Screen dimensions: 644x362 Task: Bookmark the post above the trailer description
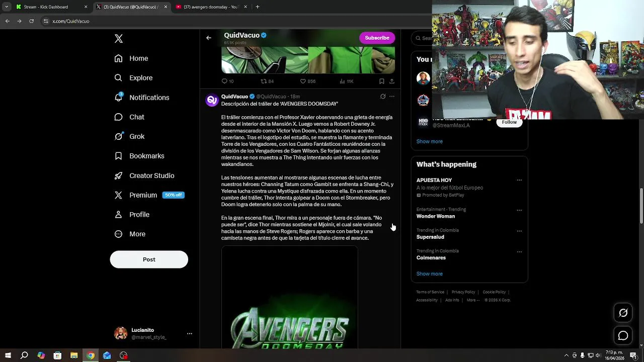click(x=382, y=81)
